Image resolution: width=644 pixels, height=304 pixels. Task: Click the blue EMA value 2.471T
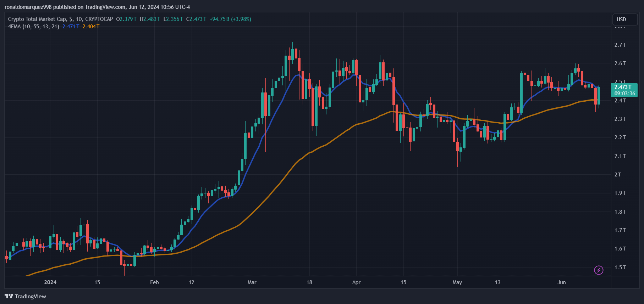coord(71,27)
